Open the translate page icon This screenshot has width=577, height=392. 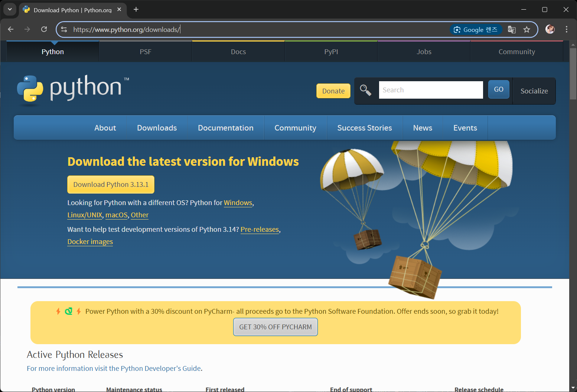click(x=512, y=29)
